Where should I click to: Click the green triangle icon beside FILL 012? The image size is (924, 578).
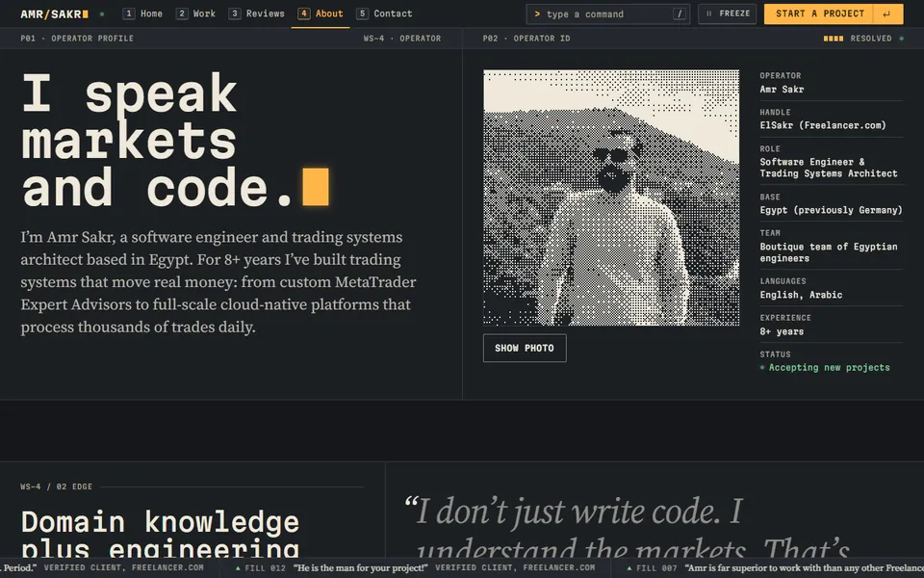point(238,568)
